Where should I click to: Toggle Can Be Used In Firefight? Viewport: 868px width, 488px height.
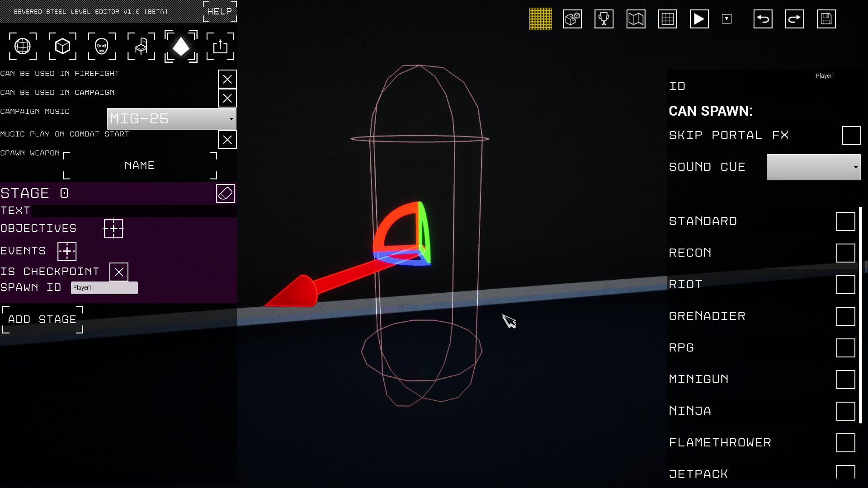pos(227,79)
